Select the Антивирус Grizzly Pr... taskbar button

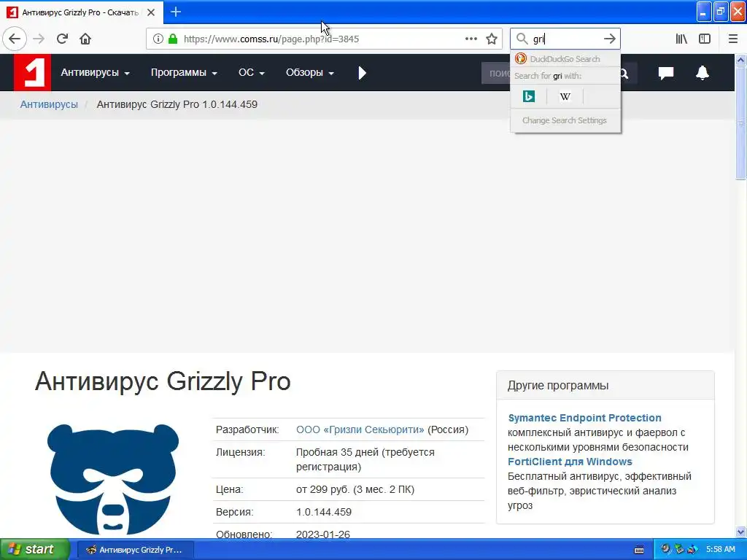(x=135, y=550)
